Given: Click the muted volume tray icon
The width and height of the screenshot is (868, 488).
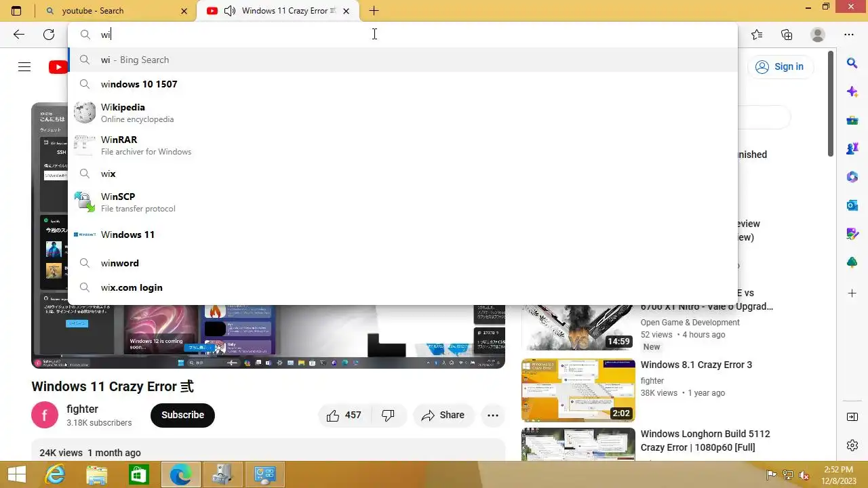Looking at the screenshot, I should click(x=804, y=474).
